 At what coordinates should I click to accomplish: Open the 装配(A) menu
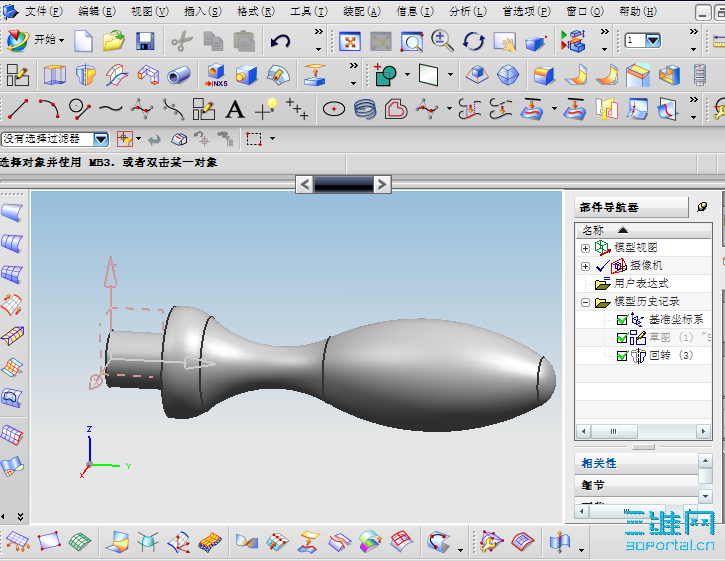click(362, 12)
